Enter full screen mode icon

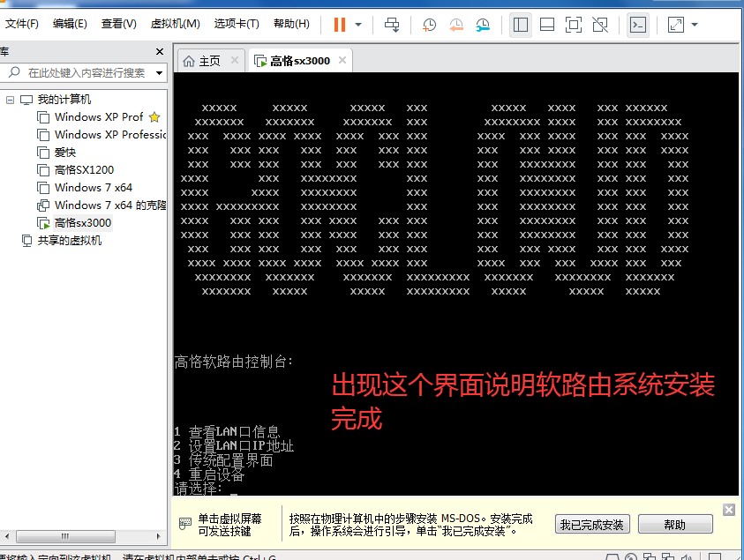click(x=574, y=25)
